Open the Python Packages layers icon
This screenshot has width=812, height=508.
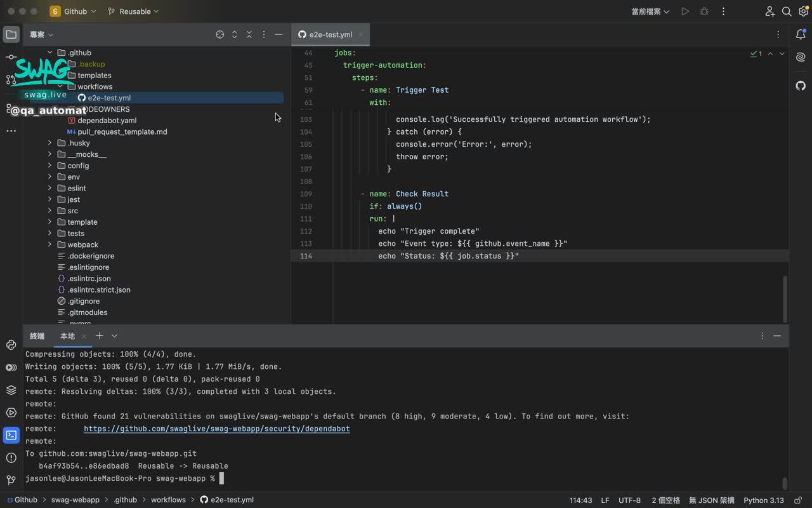pos(11,390)
